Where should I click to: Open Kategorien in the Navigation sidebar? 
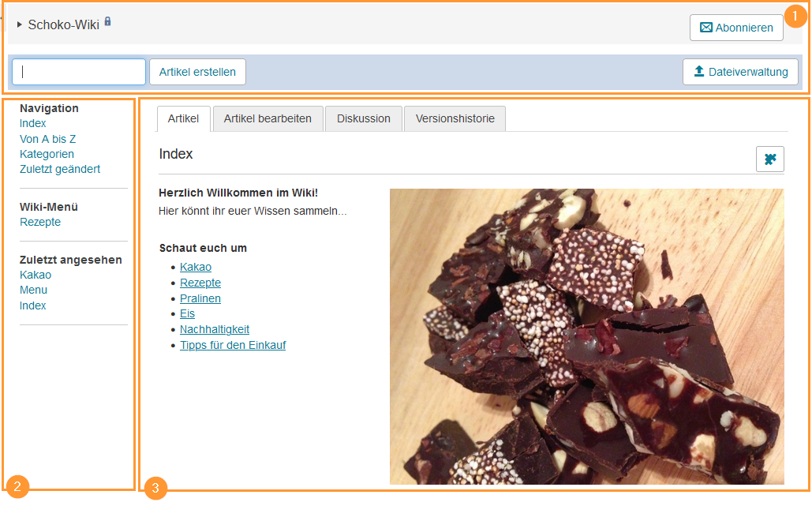tap(47, 154)
